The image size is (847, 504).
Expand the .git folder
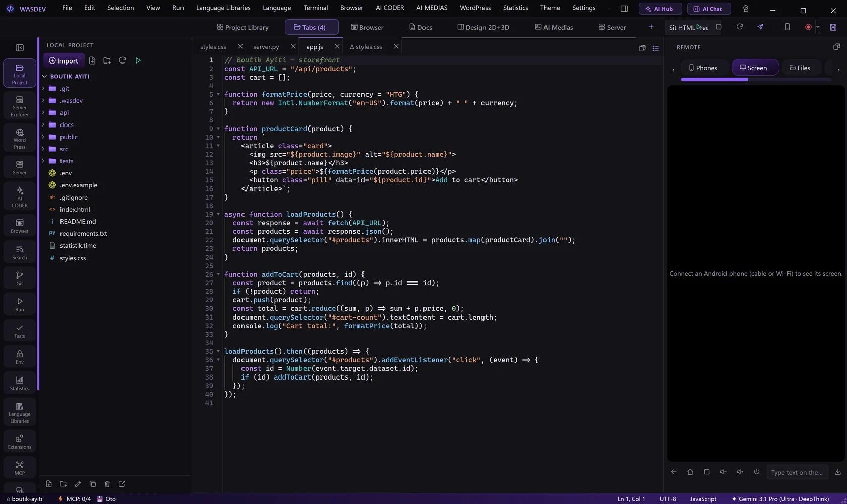(x=43, y=88)
